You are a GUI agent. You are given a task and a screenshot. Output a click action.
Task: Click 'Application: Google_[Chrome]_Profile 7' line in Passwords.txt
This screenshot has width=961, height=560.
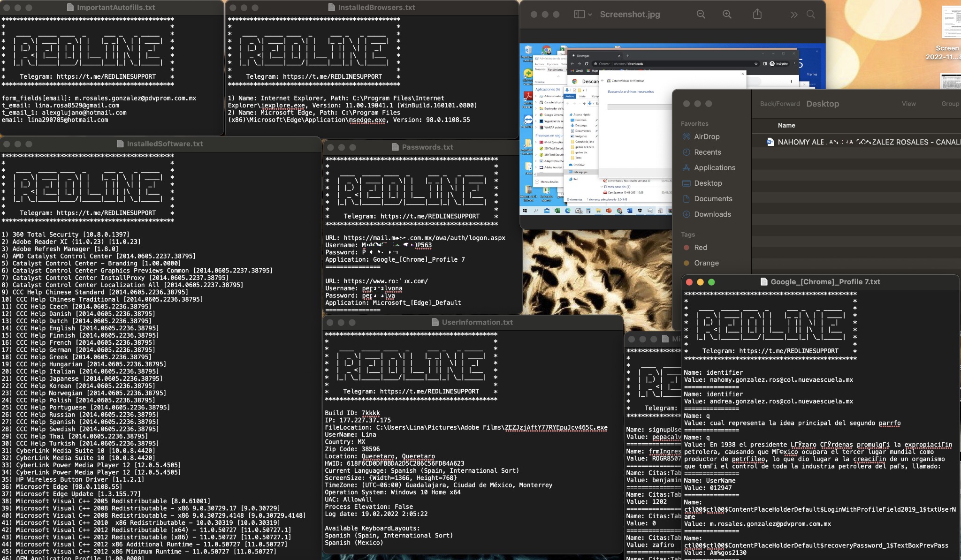point(395,259)
